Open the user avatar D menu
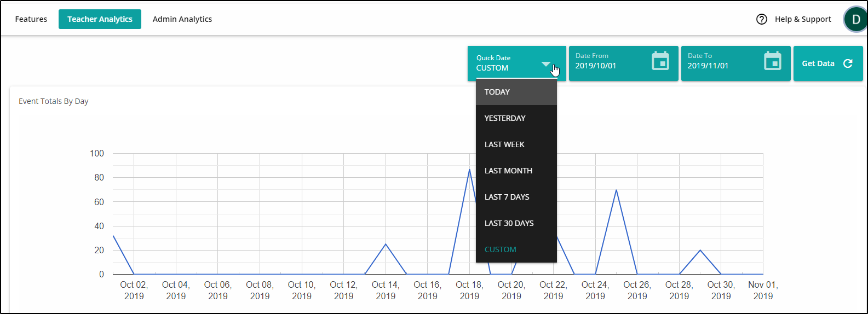868x314 pixels. click(855, 20)
